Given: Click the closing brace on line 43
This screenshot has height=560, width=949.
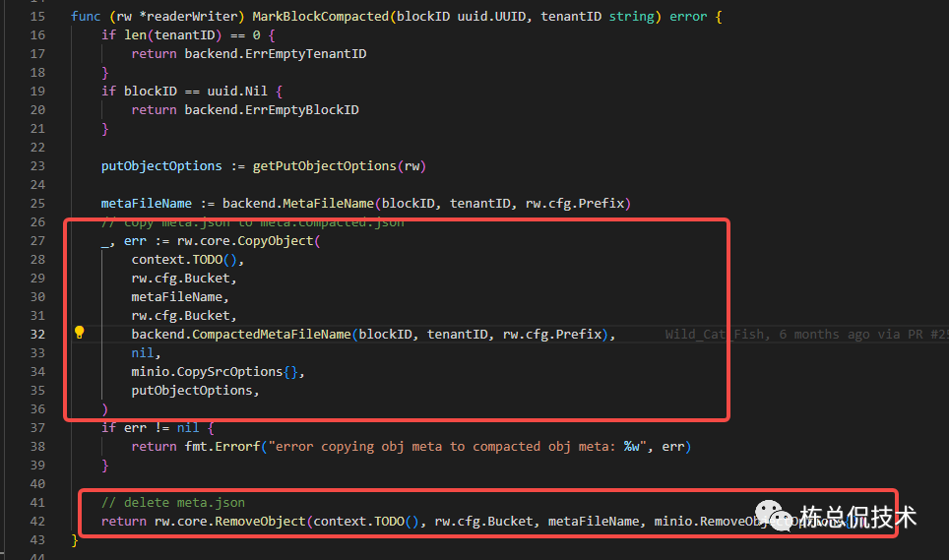Looking at the screenshot, I should point(75,539).
